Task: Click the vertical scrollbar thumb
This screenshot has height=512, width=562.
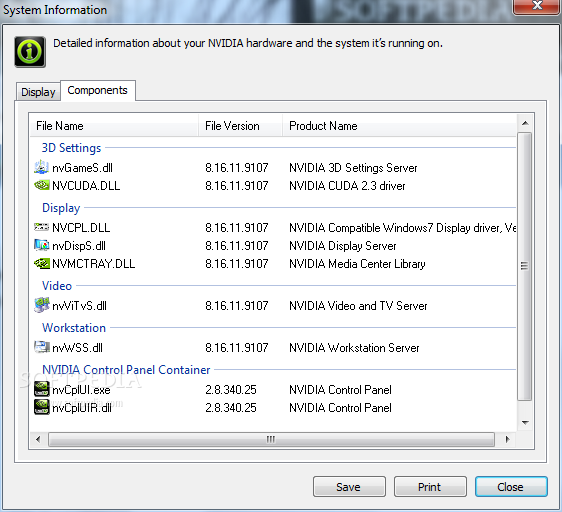Action: 525,266
